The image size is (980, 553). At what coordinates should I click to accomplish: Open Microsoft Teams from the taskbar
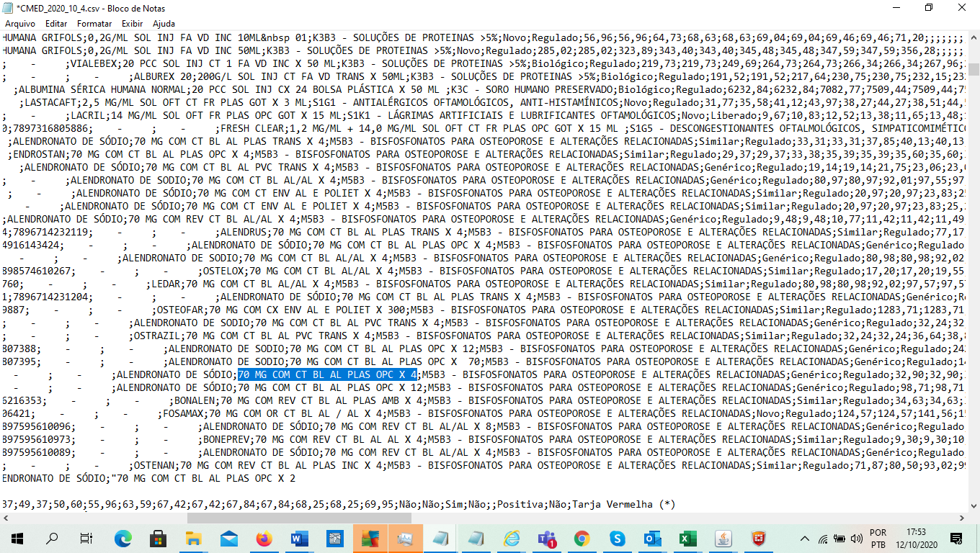click(x=547, y=538)
